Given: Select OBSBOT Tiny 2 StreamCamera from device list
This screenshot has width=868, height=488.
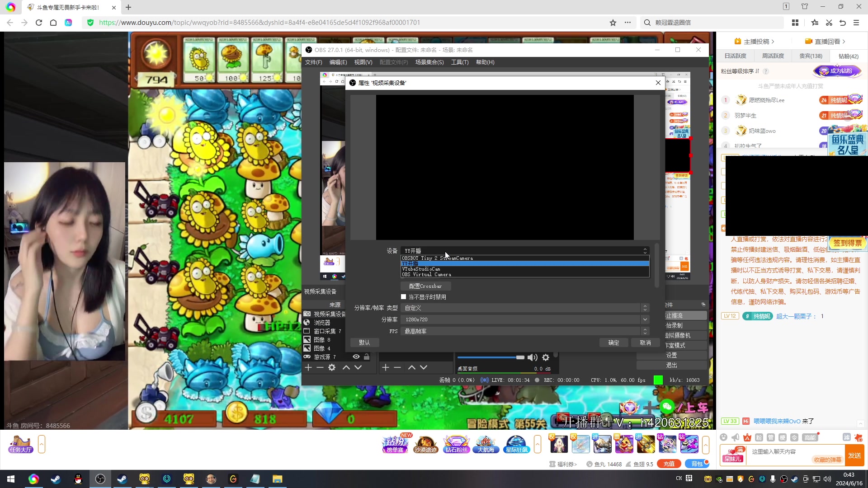Looking at the screenshot, I should (x=437, y=258).
